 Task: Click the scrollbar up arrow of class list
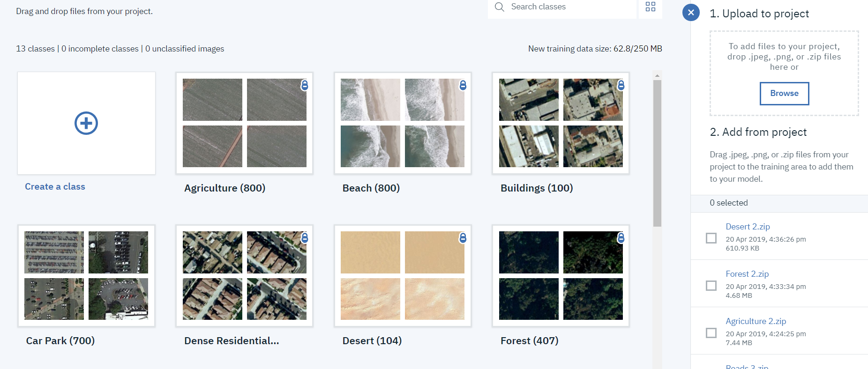pyautogui.click(x=657, y=75)
